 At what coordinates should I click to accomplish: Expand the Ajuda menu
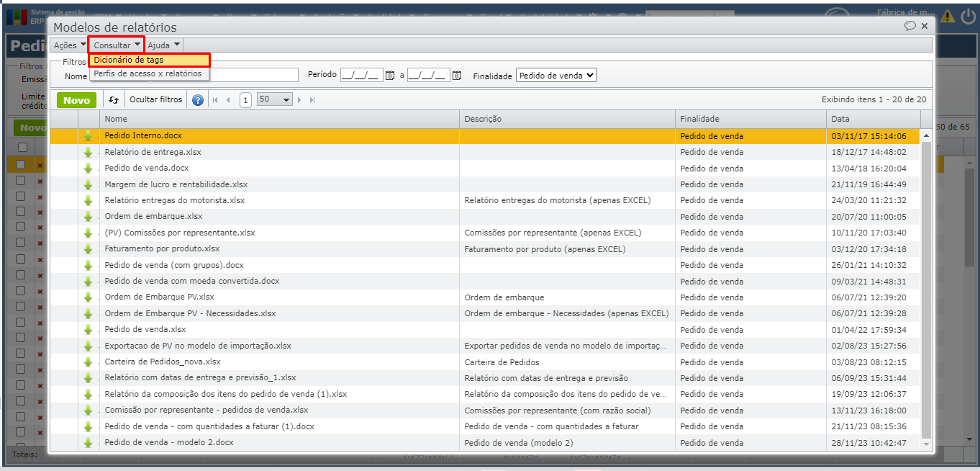point(164,45)
